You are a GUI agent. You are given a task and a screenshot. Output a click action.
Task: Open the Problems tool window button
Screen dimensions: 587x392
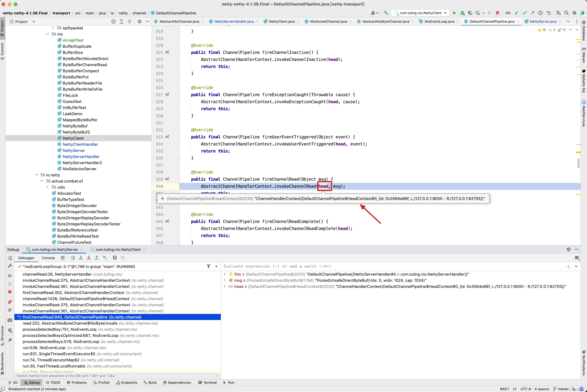coord(77,383)
